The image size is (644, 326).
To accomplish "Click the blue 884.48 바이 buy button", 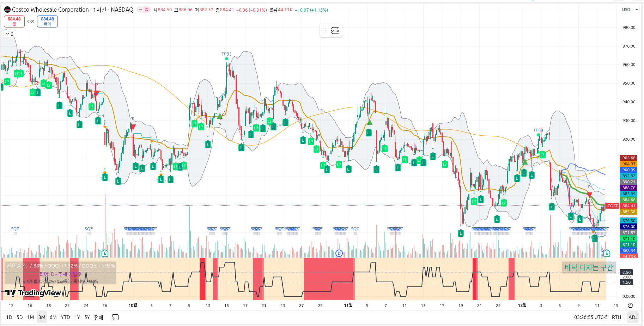I will [x=47, y=21].
